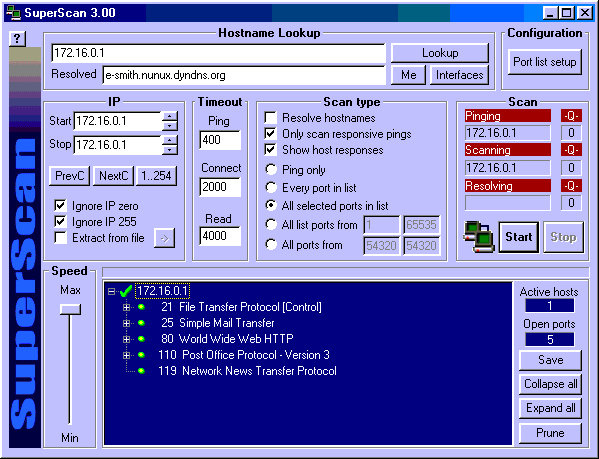Viewport: 599px width, 459px height.
Task: Click the Stop scan button
Action: point(563,237)
